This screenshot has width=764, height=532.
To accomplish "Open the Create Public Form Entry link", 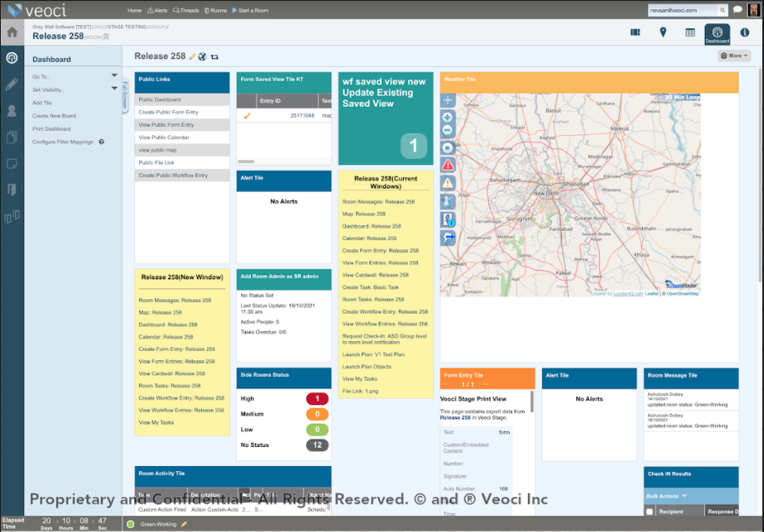I will [x=168, y=111].
